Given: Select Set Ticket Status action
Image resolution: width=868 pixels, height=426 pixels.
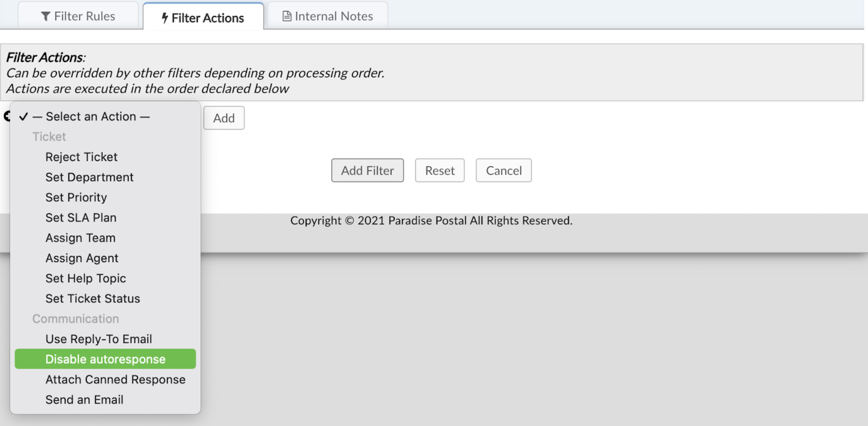Looking at the screenshot, I should tap(93, 298).
